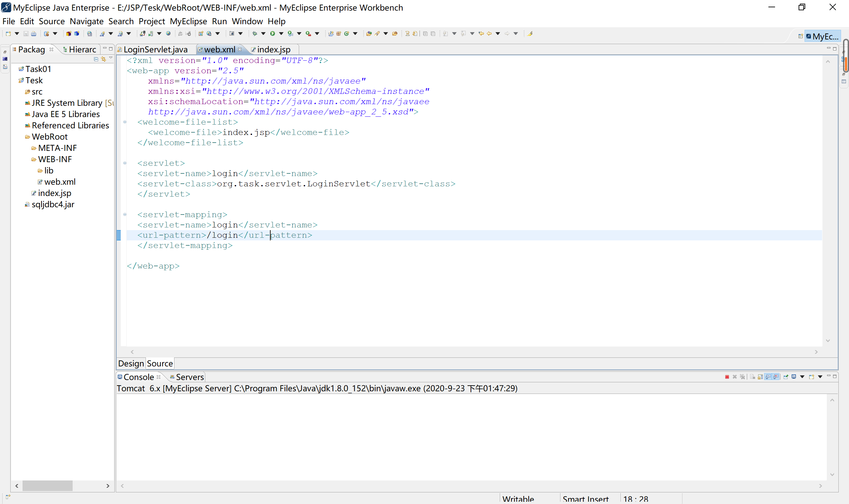Toggle show console when standard out changes
Viewport: 849px width, 504px height.
click(x=768, y=377)
